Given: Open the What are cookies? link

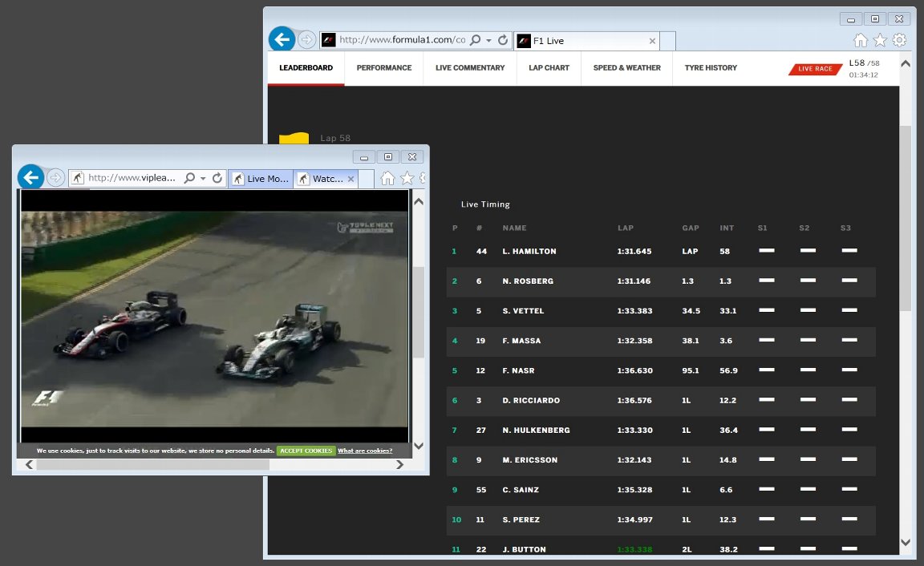Looking at the screenshot, I should (x=365, y=451).
